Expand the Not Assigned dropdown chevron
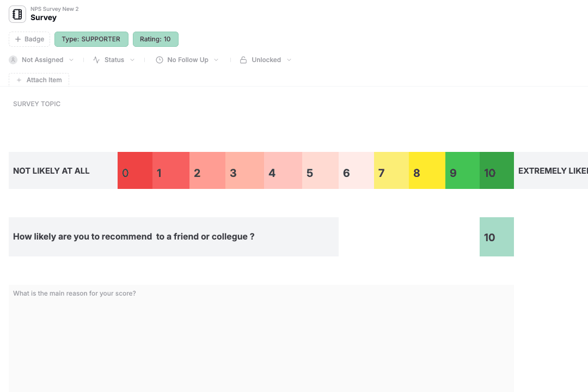The height and width of the screenshot is (392, 588). coord(71,60)
